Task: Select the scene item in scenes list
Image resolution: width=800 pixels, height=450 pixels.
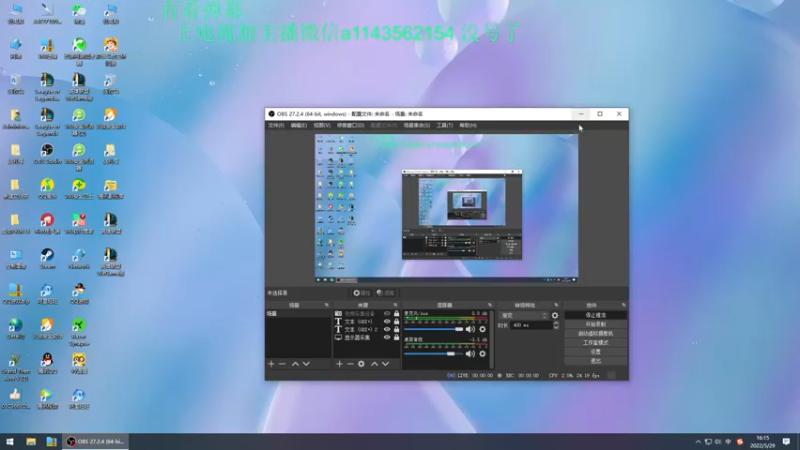Action: click(x=298, y=314)
